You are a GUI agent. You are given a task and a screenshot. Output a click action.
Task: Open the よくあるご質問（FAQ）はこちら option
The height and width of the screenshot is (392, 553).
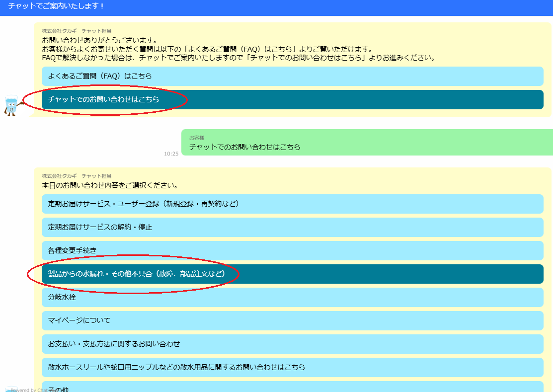tap(292, 77)
